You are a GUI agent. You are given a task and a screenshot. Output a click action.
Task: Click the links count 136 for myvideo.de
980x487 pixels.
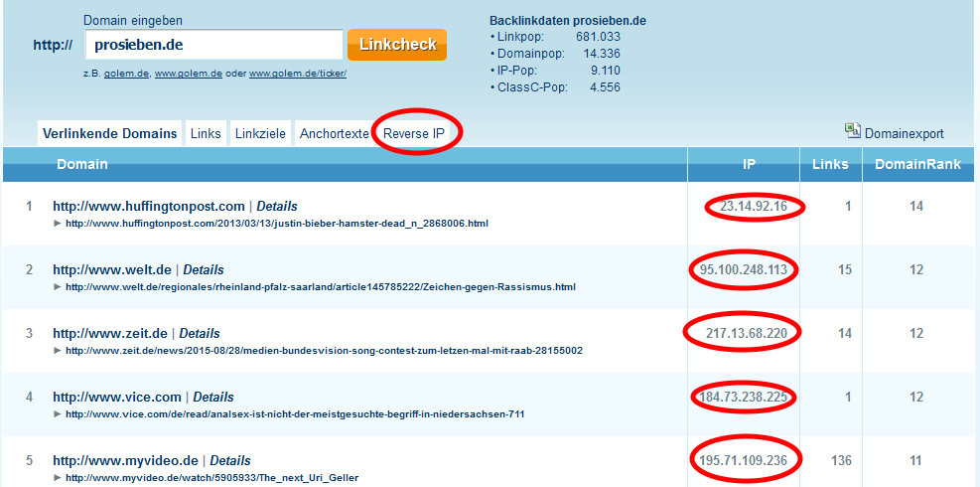coord(841,461)
